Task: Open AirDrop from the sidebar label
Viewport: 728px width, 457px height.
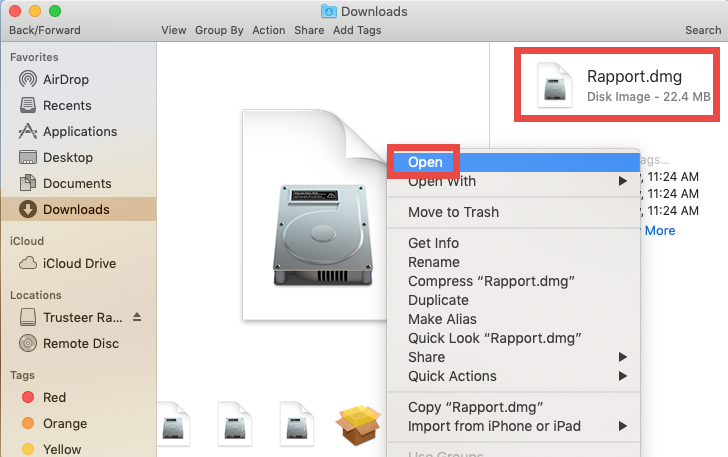Action: [x=66, y=79]
